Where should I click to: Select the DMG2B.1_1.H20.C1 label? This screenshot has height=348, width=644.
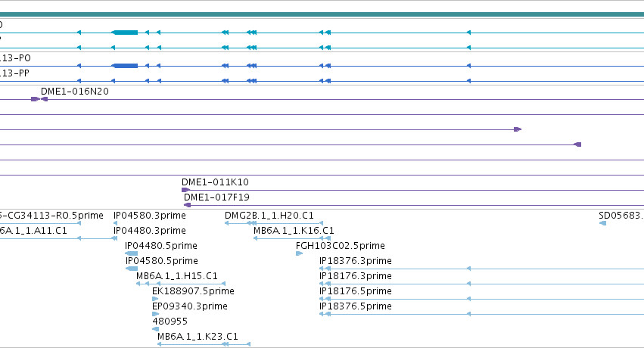(269, 216)
